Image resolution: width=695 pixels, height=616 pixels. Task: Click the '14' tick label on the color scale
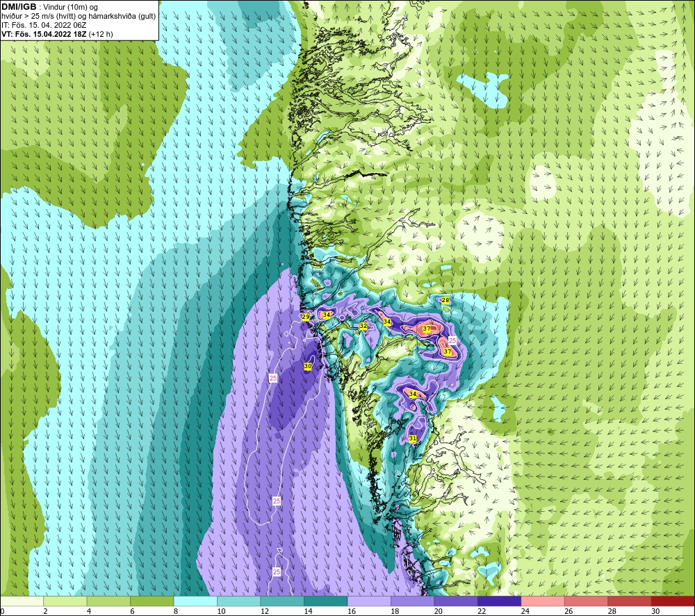click(x=308, y=611)
